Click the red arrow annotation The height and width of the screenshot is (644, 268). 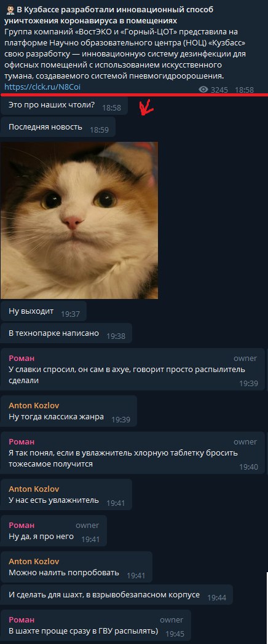pyautogui.click(x=147, y=107)
